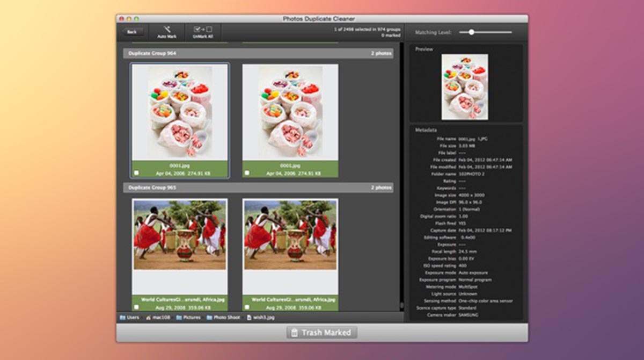The height and width of the screenshot is (360, 644).
Task: Click the candy image in the Preview panel
Action: tap(465, 87)
